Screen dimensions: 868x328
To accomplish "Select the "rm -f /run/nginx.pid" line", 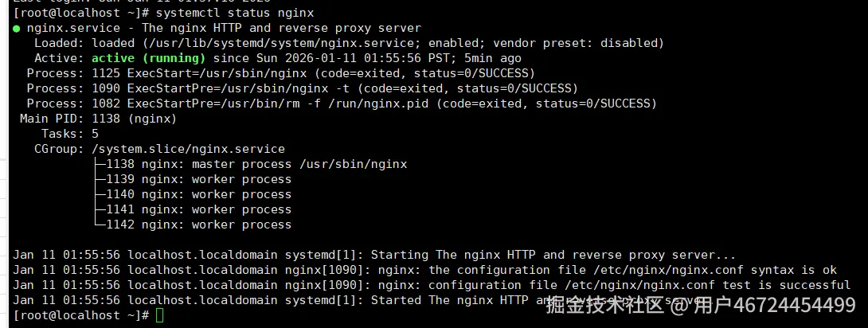I will (342, 103).
